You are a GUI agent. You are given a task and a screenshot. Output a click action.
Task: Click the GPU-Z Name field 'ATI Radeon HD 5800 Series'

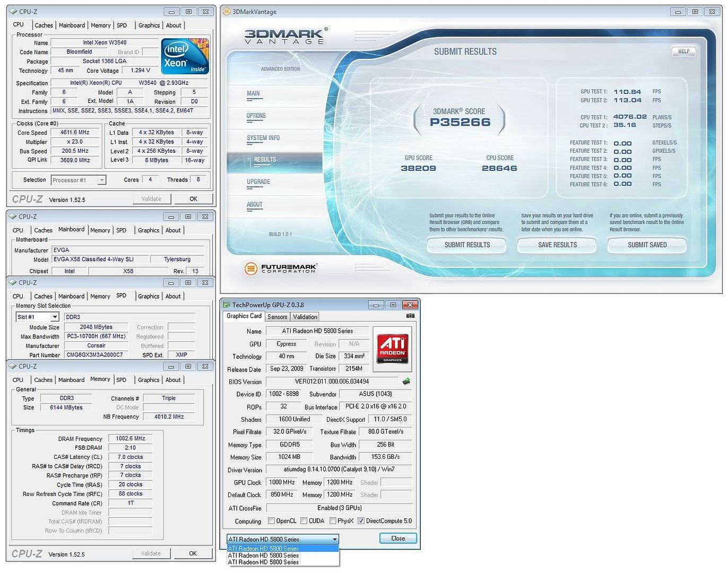(x=317, y=331)
